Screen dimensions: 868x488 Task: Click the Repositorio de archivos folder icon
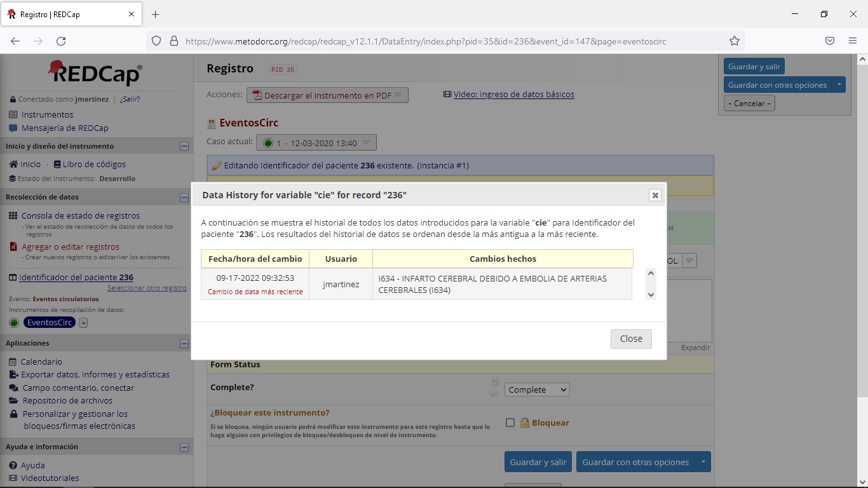point(13,400)
